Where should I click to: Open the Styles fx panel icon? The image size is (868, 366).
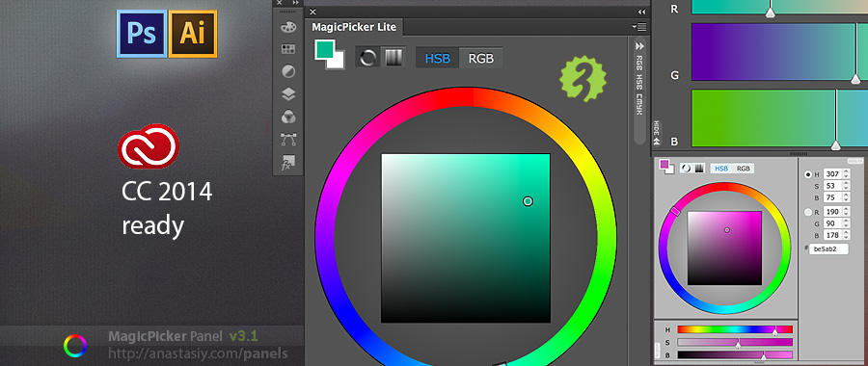coord(288,162)
